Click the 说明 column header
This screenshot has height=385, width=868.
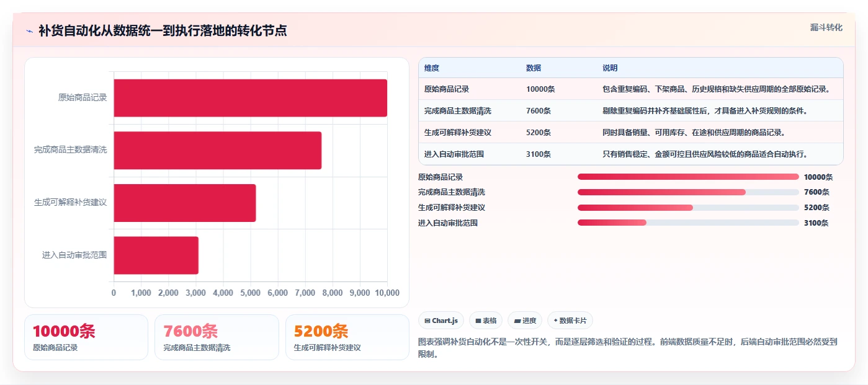tap(610, 68)
